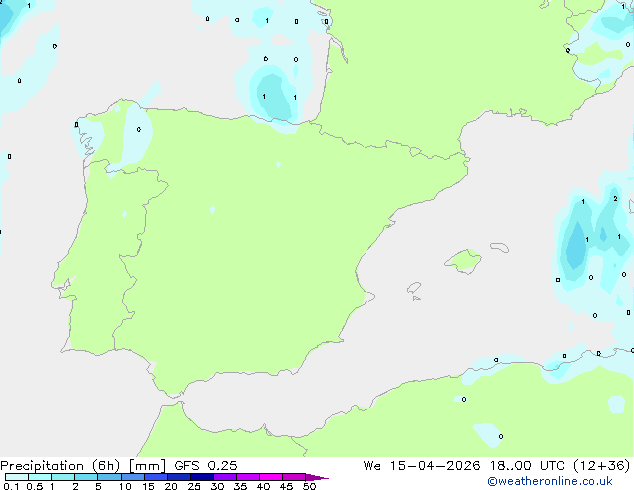Click the legend arrow tip beyond 50

[317, 477]
